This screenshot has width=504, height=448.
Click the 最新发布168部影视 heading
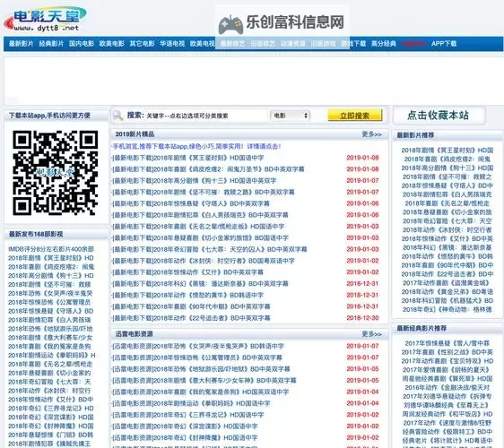[36, 234]
